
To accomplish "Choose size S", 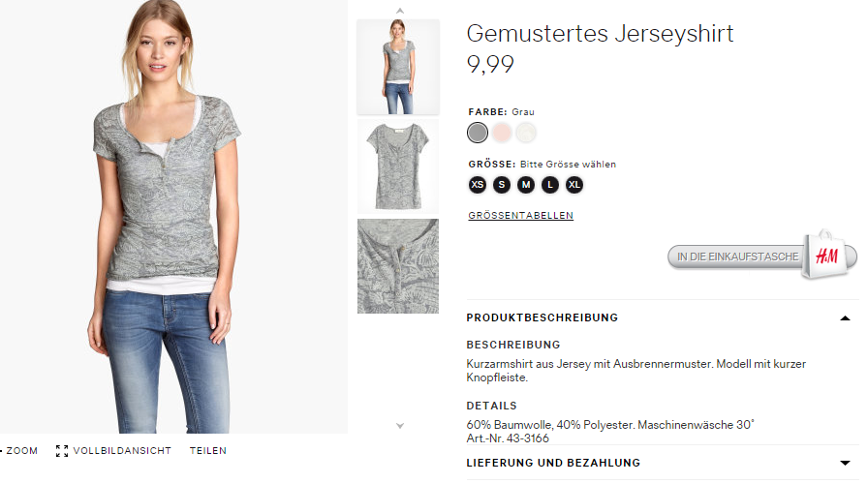I will [502, 185].
